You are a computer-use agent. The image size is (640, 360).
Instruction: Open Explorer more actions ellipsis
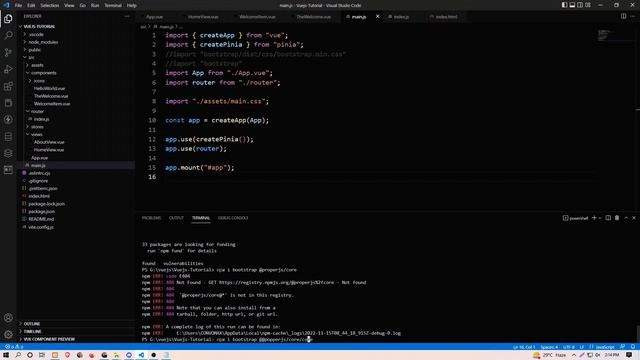pyautogui.click(x=127, y=16)
